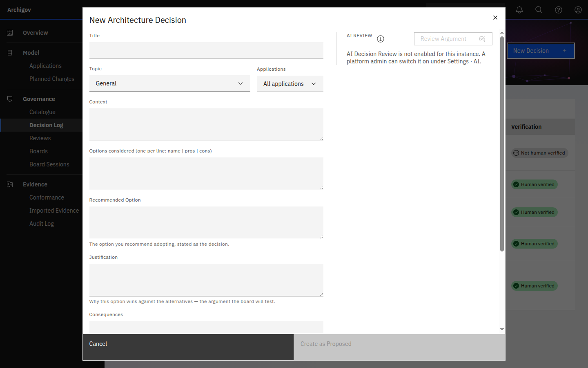Click the Governance section heading
This screenshot has width=588, height=368.
tap(39, 99)
